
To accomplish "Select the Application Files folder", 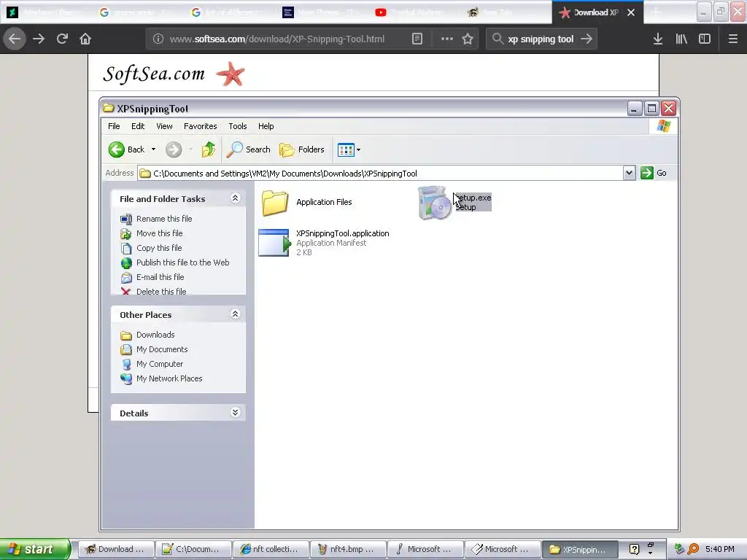I will pos(275,203).
